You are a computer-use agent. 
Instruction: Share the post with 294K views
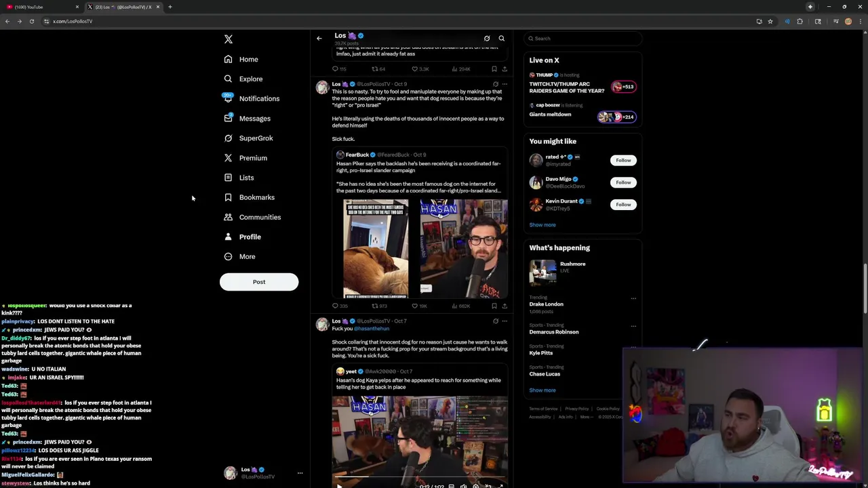click(x=505, y=68)
